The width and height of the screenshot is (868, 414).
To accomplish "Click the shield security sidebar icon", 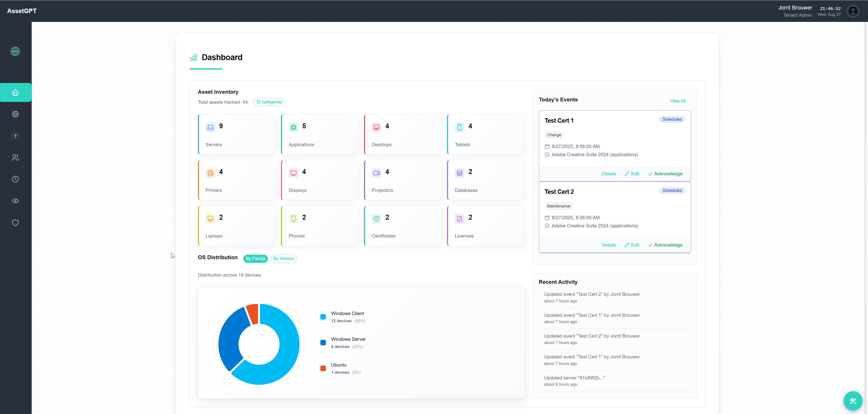I will 15,223.
